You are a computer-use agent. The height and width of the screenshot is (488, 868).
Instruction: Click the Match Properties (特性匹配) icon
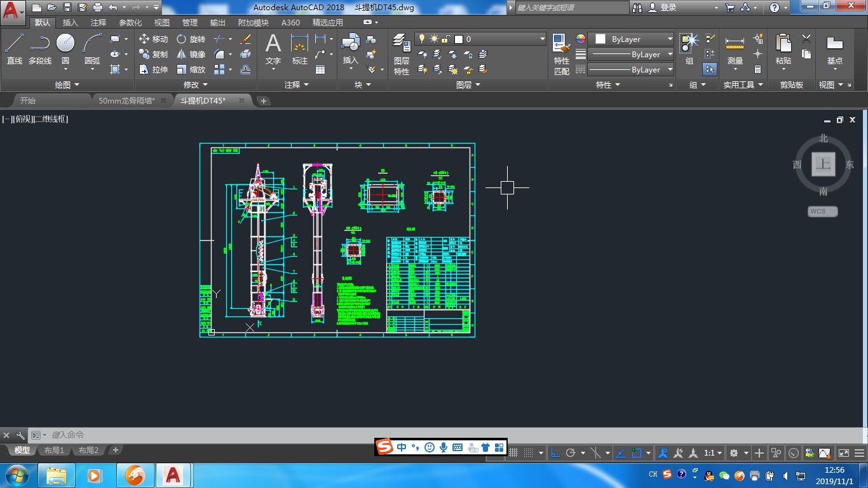pyautogui.click(x=561, y=54)
